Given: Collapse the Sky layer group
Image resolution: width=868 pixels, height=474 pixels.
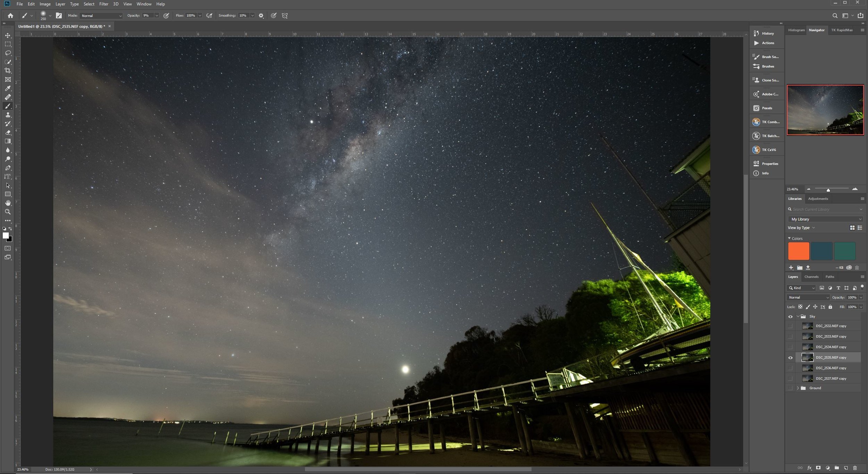Looking at the screenshot, I should [x=798, y=317].
